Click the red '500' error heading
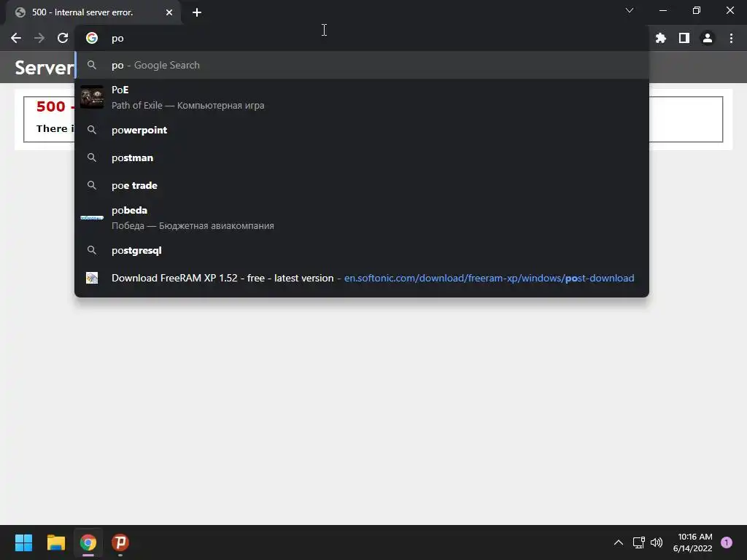The image size is (747, 560). point(50,106)
